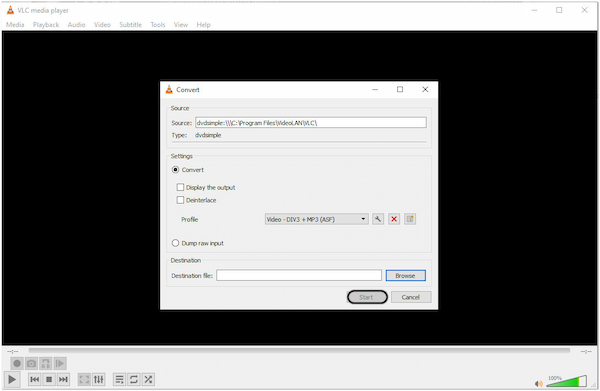Click the remaining time label right of seek bar
Image resolution: width=600 pixels, height=391 pixels.
coord(586,351)
